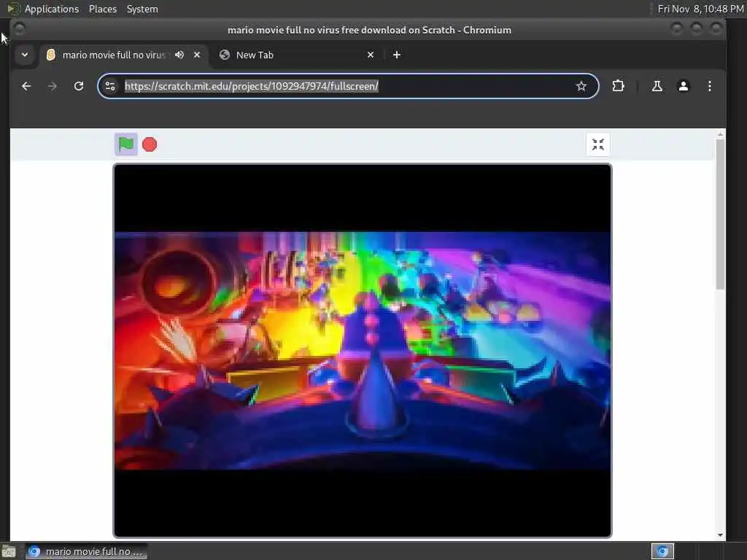Image resolution: width=747 pixels, height=560 pixels.
Task: Reload the Scratch page
Action: click(x=79, y=86)
